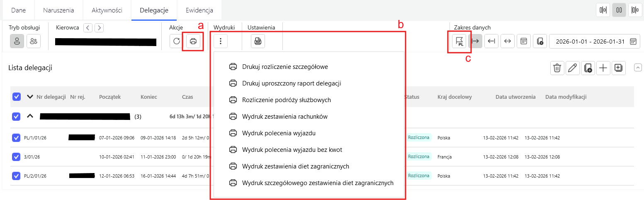This screenshot has height=200, width=644.
Task: Click the plus icon to add delegation
Action: [603, 68]
